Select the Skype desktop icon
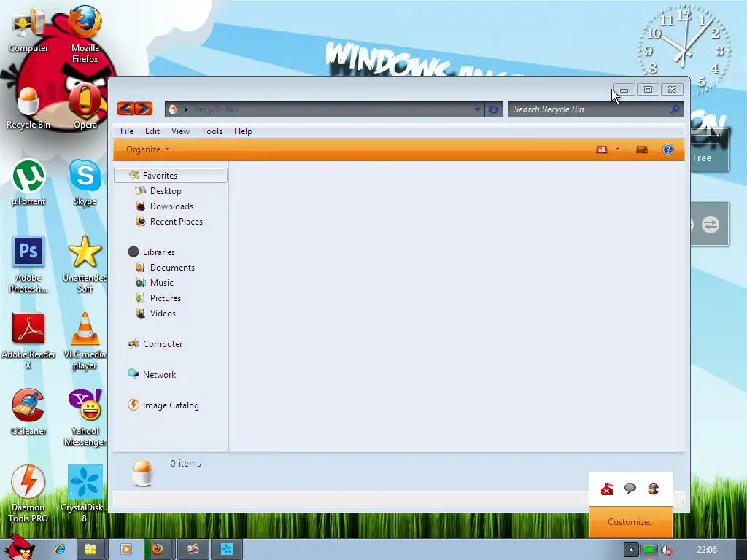 coord(85,183)
